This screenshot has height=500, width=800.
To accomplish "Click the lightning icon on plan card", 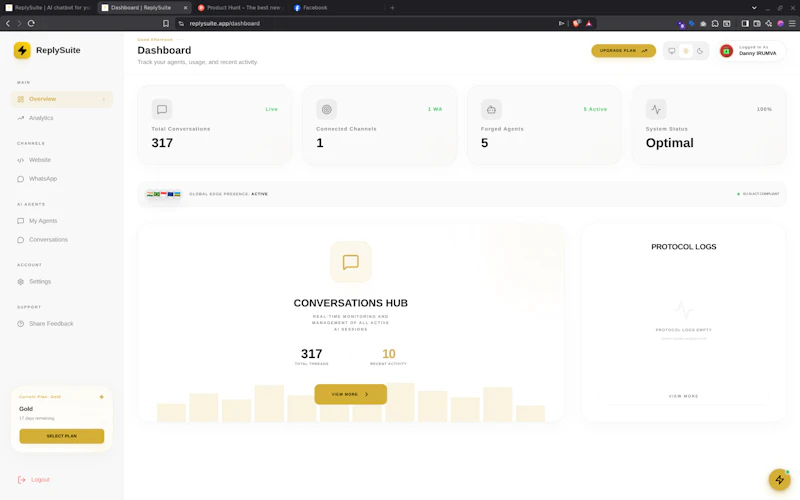I will click(102, 397).
